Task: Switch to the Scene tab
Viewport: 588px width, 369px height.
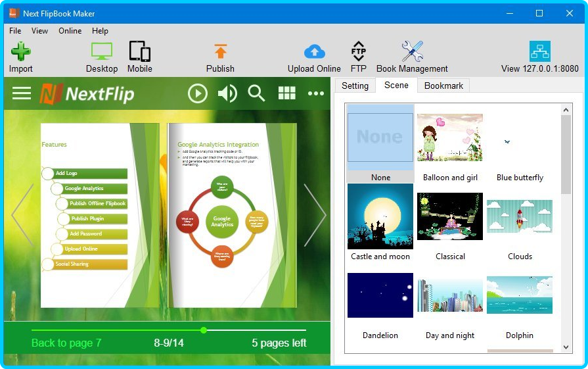Action: [396, 86]
